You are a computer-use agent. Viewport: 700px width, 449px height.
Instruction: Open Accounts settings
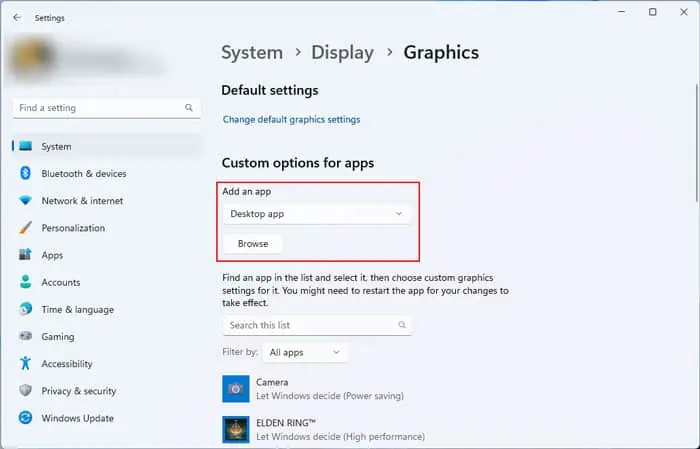(x=107, y=283)
